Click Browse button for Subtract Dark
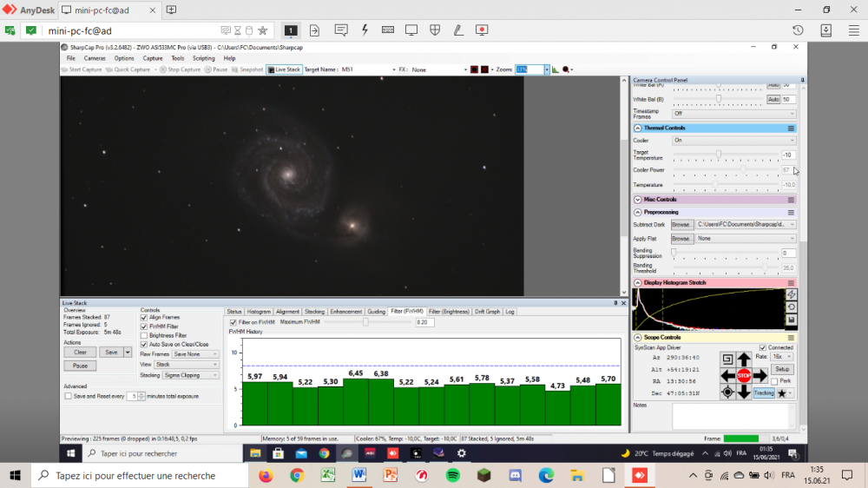Screen dimensions: 868x488 tap(681, 225)
